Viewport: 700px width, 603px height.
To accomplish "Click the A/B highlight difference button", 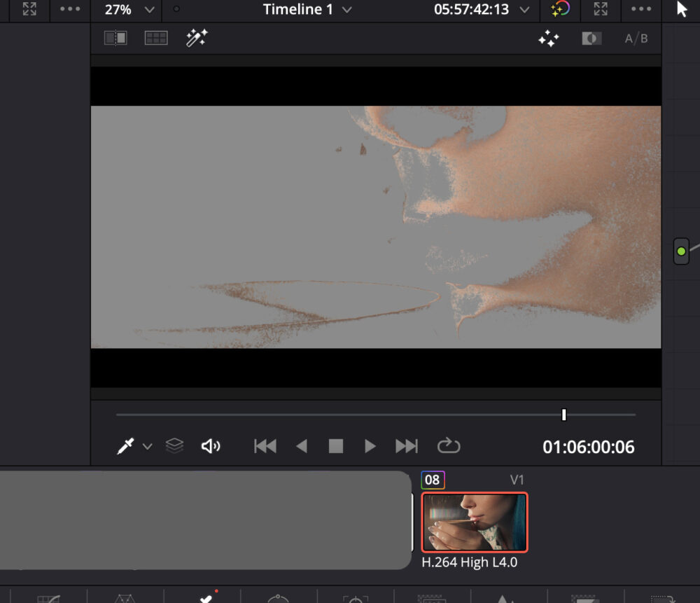I will click(x=636, y=39).
